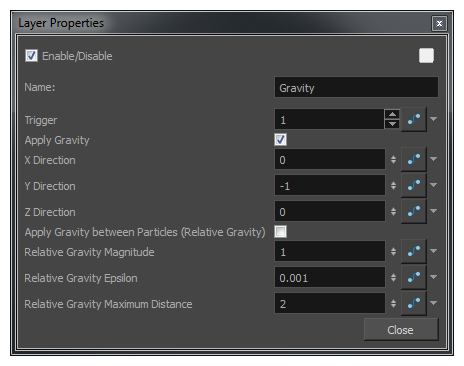Click the function curve icon for Trigger
Image resolution: width=464 pixels, height=366 pixels.
click(414, 119)
